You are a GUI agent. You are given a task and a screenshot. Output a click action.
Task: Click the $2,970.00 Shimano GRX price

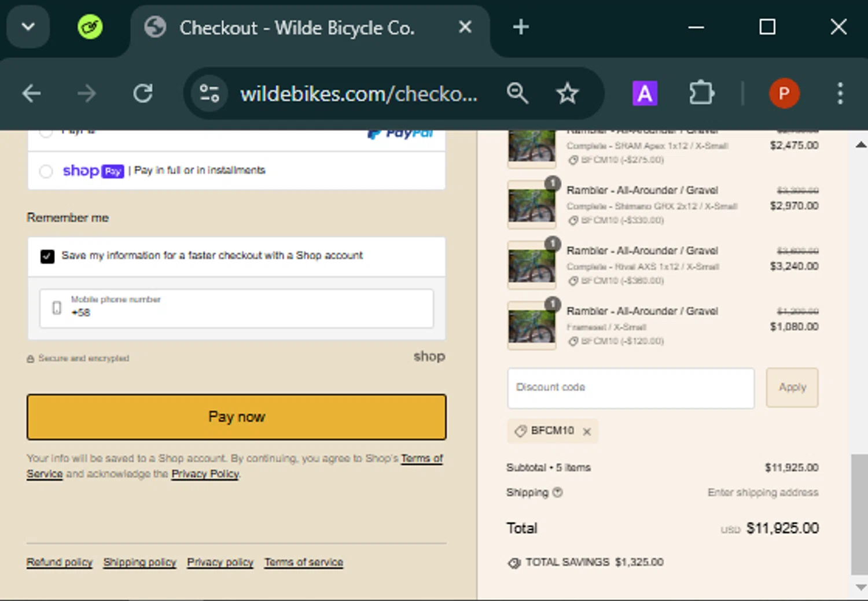point(794,206)
